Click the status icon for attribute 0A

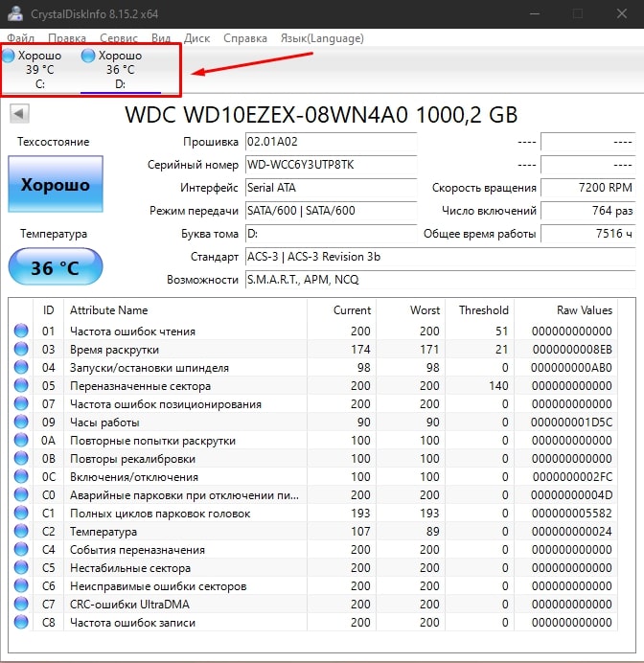tap(21, 440)
